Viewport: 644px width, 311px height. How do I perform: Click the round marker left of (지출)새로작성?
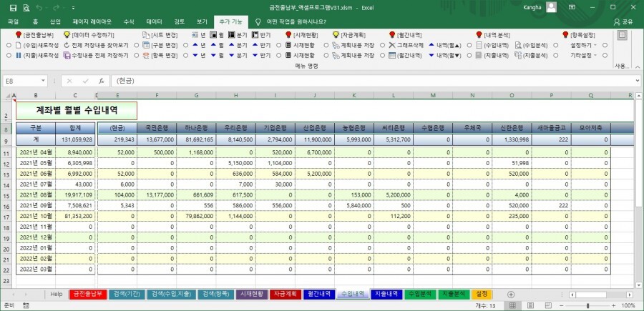pos(9,55)
